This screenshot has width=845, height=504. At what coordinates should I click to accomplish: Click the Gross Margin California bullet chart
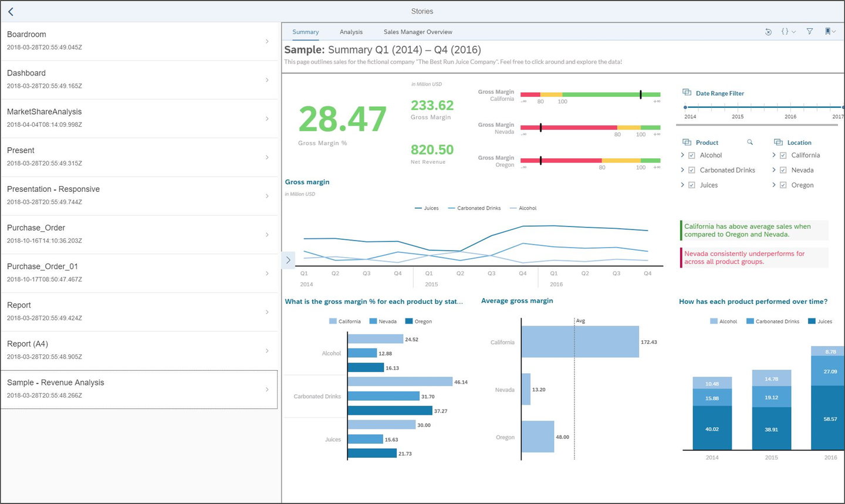(590, 94)
